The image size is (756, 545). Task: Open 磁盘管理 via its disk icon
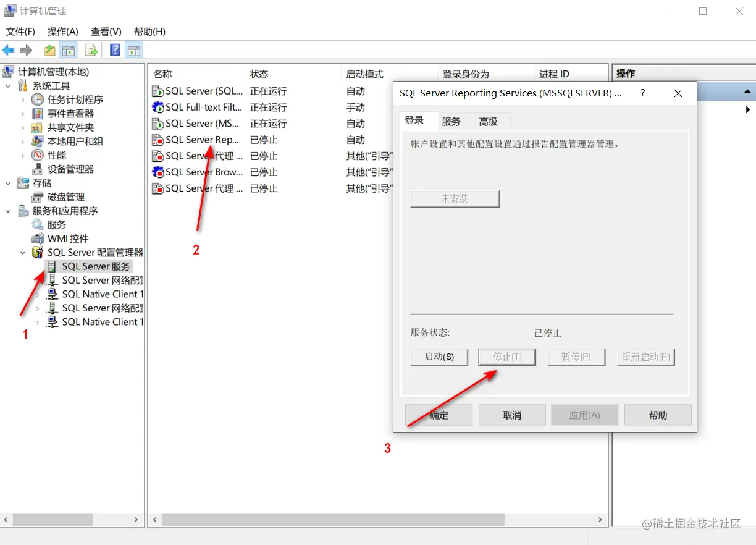38,197
